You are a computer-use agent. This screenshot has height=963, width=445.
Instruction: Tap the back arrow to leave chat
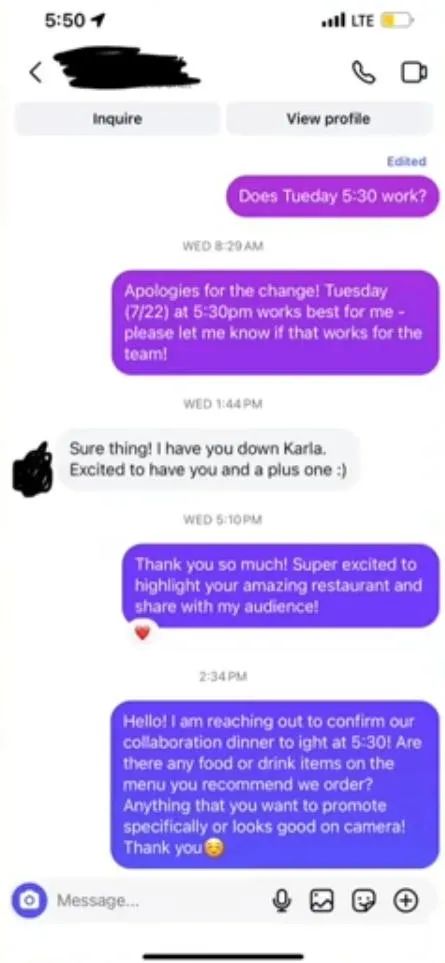tap(36, 72)
